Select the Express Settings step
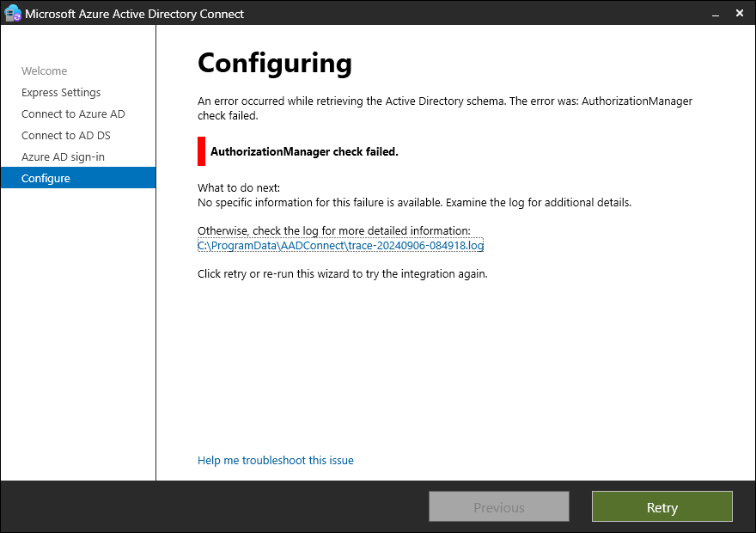This screenshot has width=756, height=533. click(x=60, y=92)
